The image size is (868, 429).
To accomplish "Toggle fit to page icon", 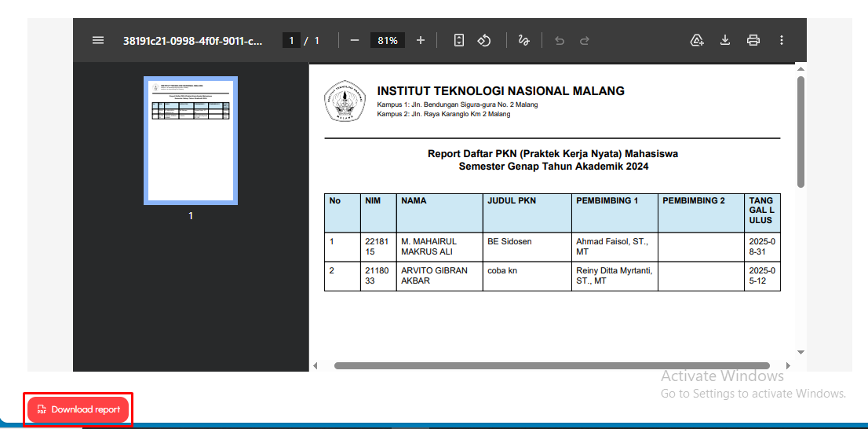I will (x=458, y=40).
